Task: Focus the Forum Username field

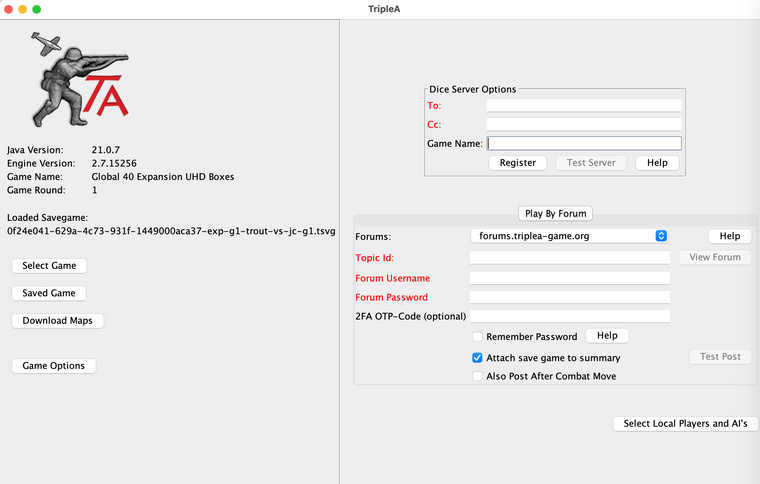Action: (x=570, y=278)
